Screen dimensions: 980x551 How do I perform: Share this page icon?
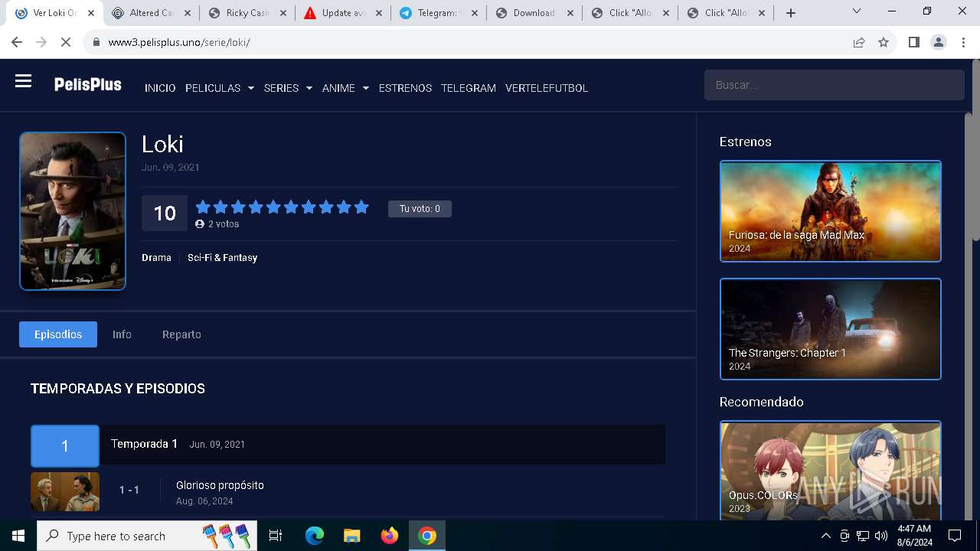(859, 42)
